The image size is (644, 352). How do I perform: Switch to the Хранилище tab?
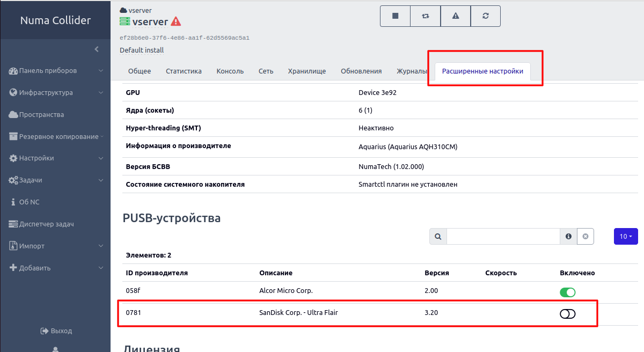pyautogui.click(x=306, y=70)
